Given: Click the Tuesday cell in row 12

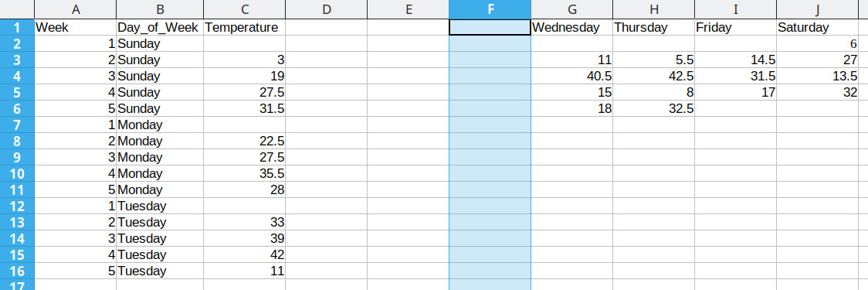Looking at the screenshot, I should [x=160, y=206].
